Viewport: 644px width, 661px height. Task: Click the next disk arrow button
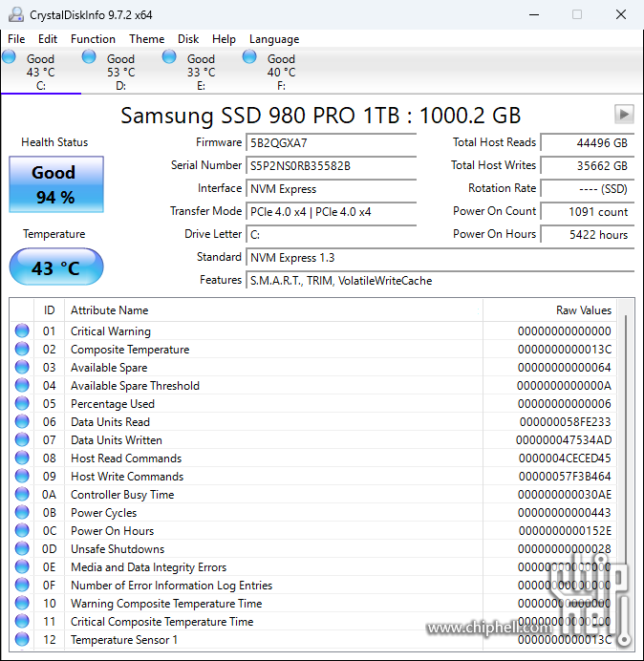coord(624,115)
